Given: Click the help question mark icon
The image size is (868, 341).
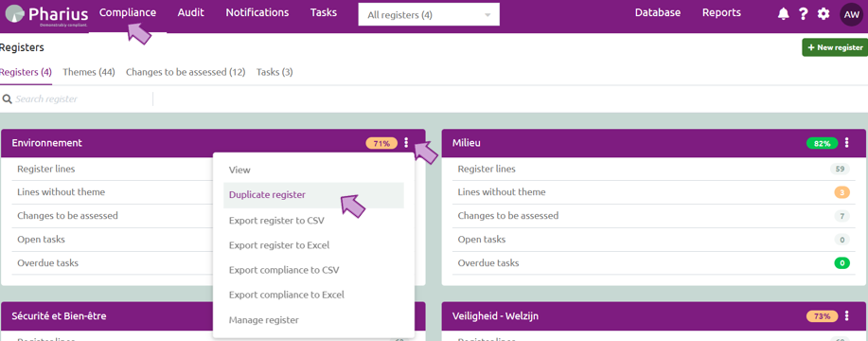Looking at the screenshot, I should [804, 14].
